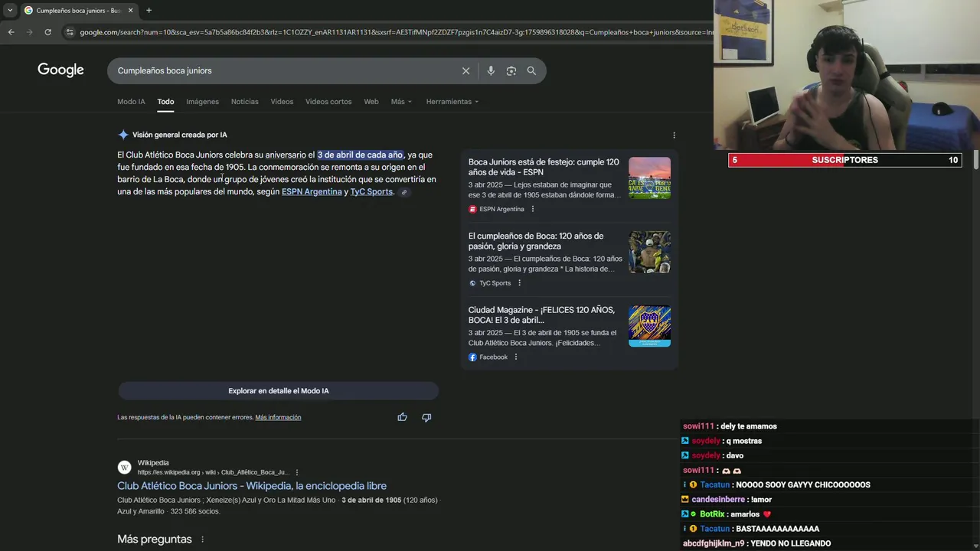Open the tab search chevron in Chrome
This screenshot has width=980, height=551.
[x=10, y=10]
